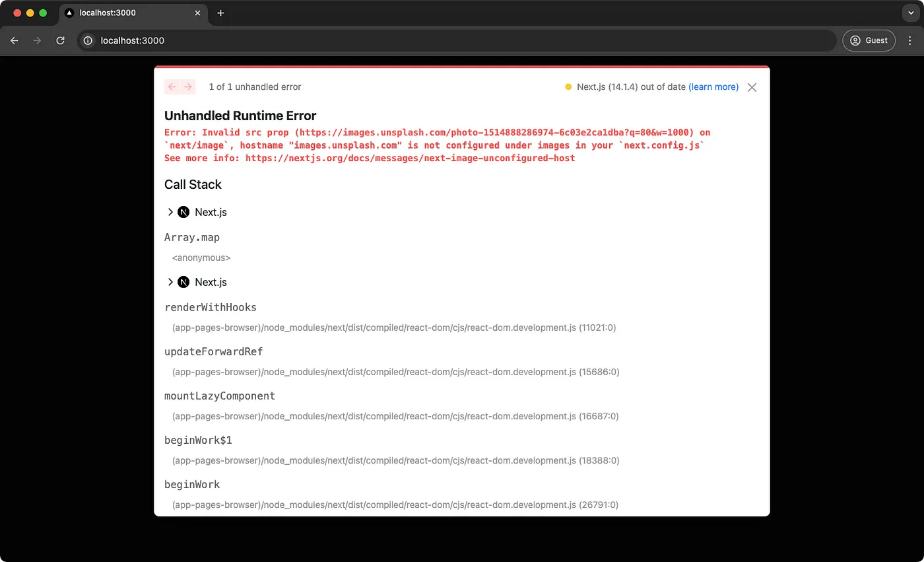Open the renderWithHooks stack frame
Viewport: 924px width, 562px height.
tap(211, 307)
